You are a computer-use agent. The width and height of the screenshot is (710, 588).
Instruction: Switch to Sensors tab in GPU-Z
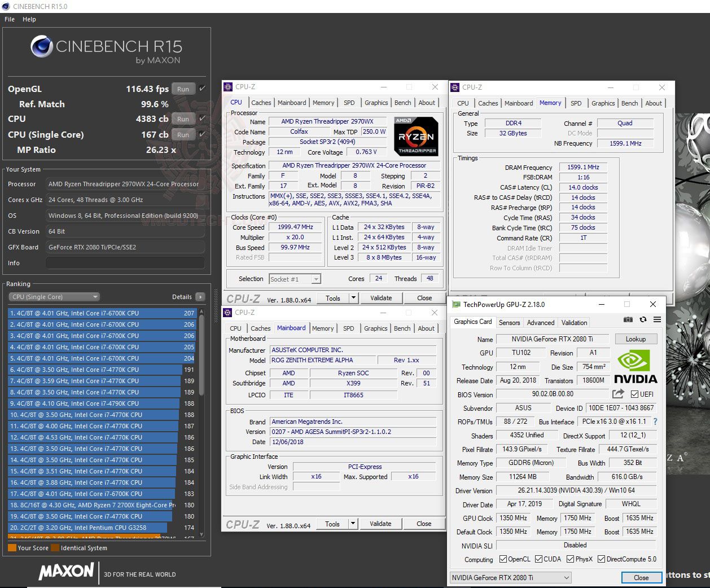coord(510,323)
